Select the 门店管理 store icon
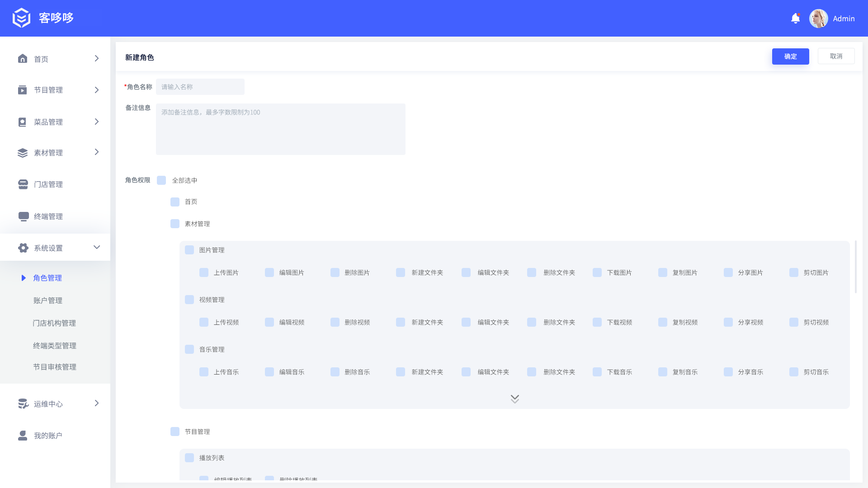Viewport: 868px width, 488px height. click(x=23, y=184)
